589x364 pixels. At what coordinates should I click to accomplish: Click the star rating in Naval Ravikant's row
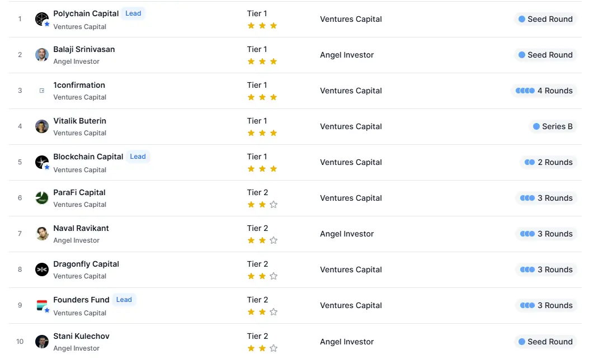click(x=262, y=240)
